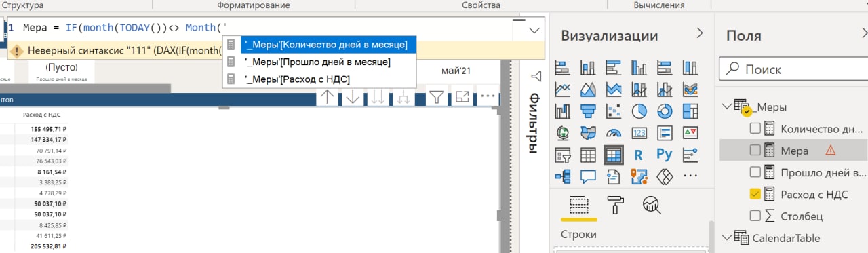The width and height of the screenshot is (868, 253).
Task: Select the Python (Py) visual
Action: coord(664,155)
